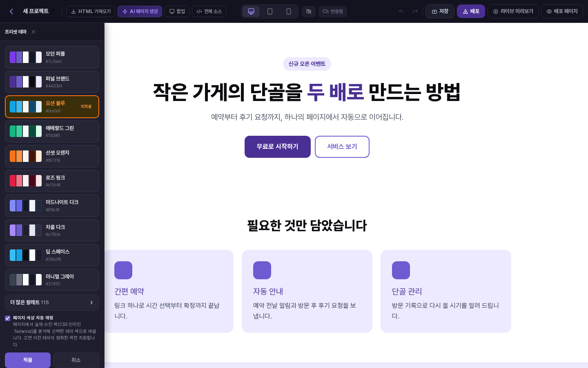Viewport: 588px width, 368px height.
Task: Toggle 페이지 색상 자동 매핑 checkbox
Action: [x=7, y=318]
